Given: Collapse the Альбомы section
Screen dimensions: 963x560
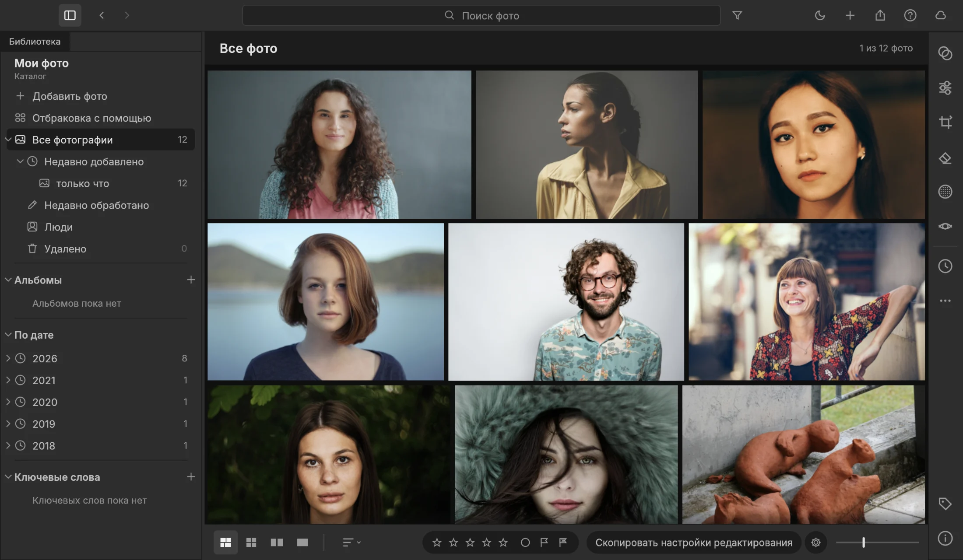Looking at the screenshot, I should point(8,280).
